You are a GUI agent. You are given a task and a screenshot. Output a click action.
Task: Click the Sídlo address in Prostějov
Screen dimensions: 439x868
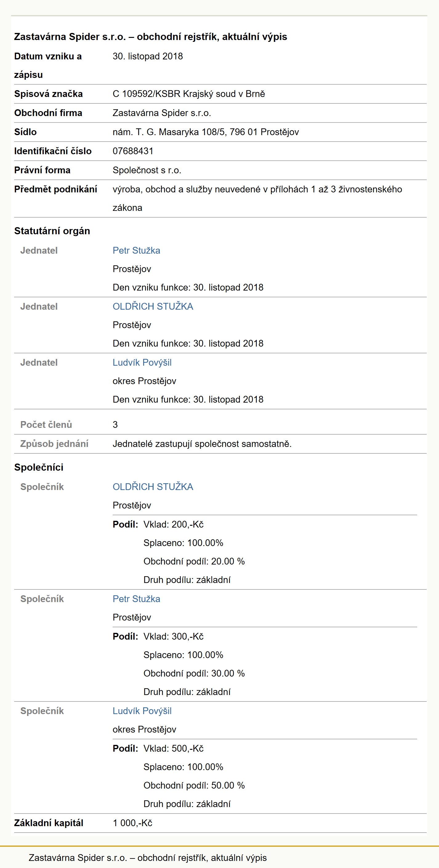(x=206, y=132)
